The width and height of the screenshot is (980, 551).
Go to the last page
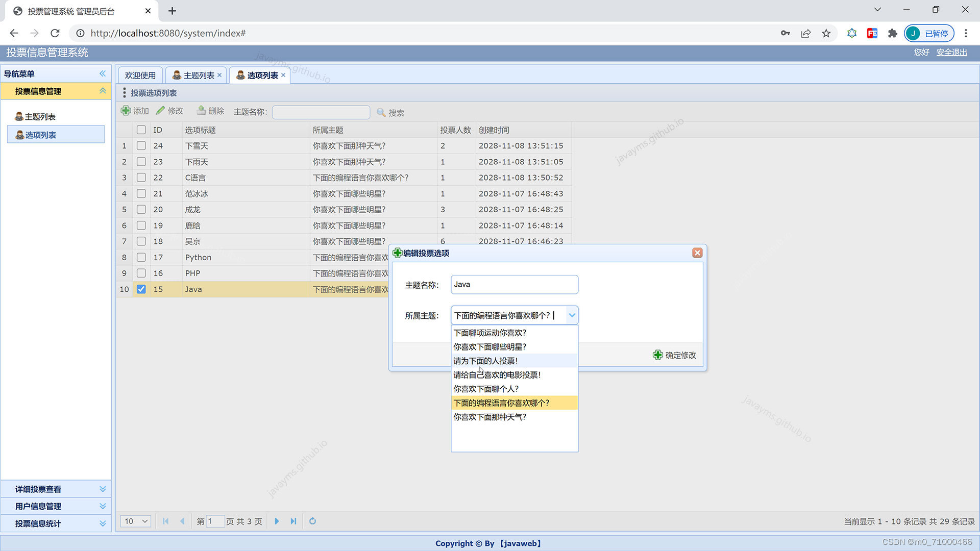click(x=293, y=521)
